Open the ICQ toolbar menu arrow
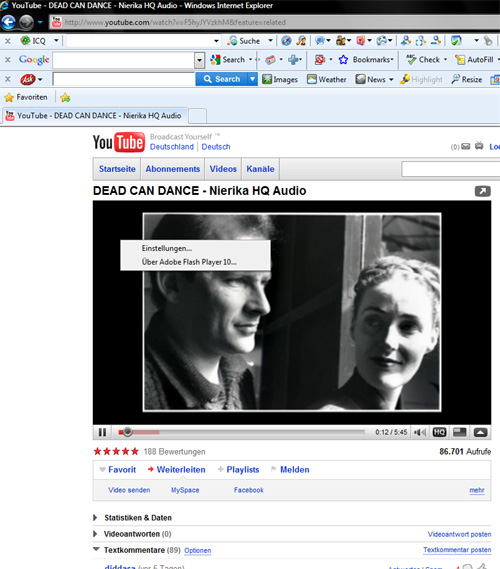Image resolution: width=500 pixels, height=569 pixels. tap(56, 41)
